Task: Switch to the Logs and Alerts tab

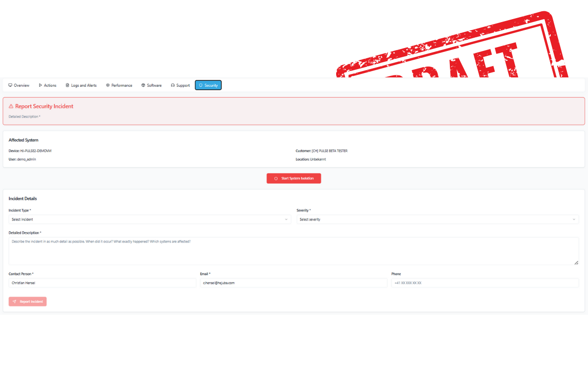Action: point(81,85)
